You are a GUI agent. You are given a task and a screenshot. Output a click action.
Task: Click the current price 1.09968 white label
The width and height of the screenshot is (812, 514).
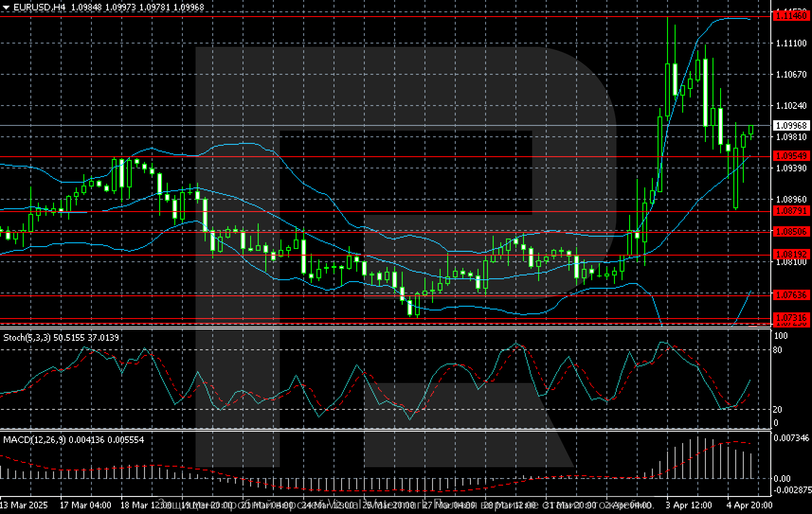(791, 125)
